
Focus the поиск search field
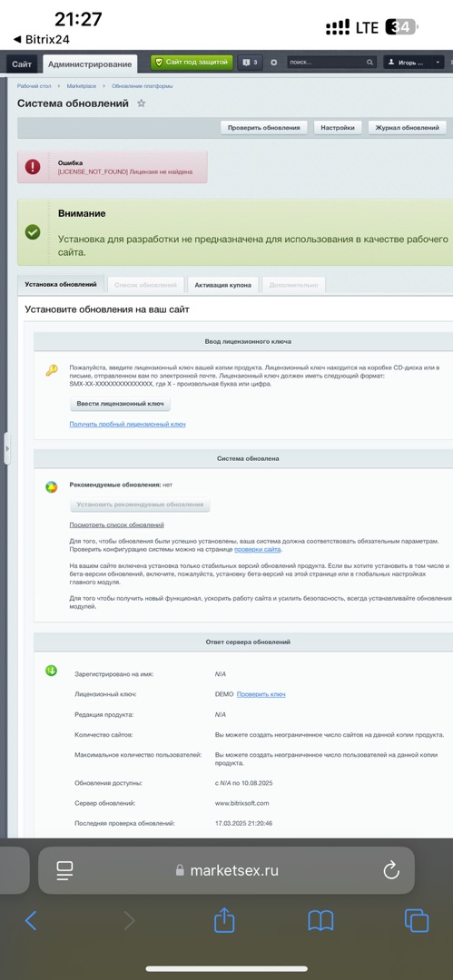coord(325,63)
